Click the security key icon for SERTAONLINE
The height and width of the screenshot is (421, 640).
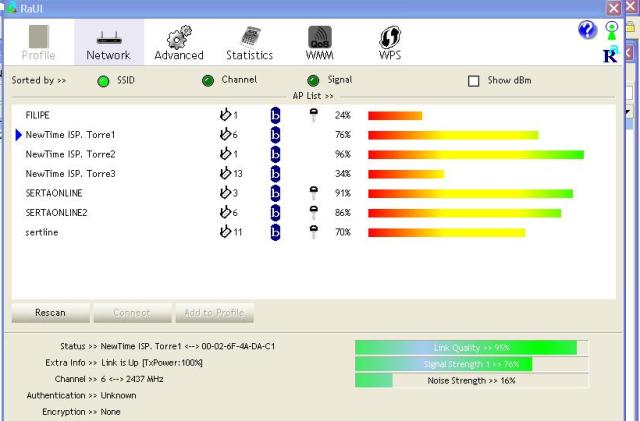[x=313, y=193]
